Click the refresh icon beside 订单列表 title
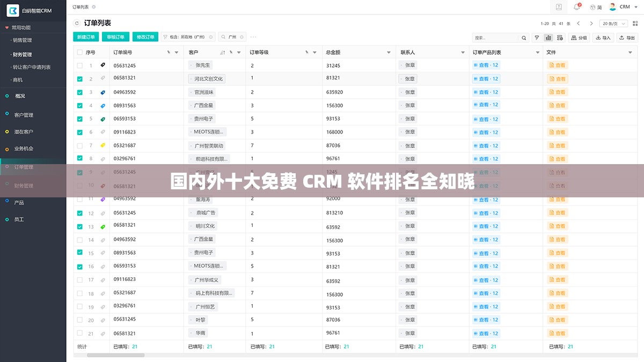Image resolution: width=644 pixels, height=362 pixels. coord(77,23)
